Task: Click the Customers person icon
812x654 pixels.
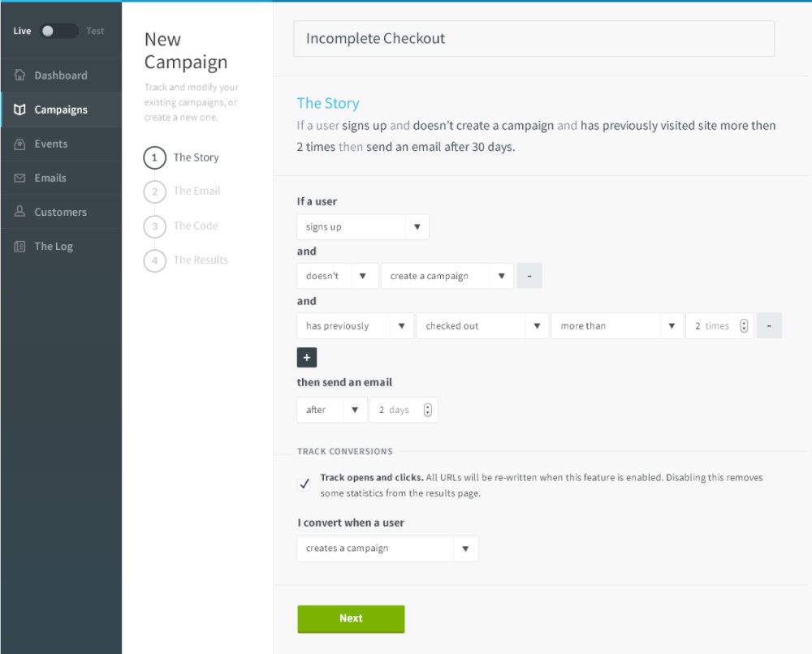Action: click(x=20, y=212)
